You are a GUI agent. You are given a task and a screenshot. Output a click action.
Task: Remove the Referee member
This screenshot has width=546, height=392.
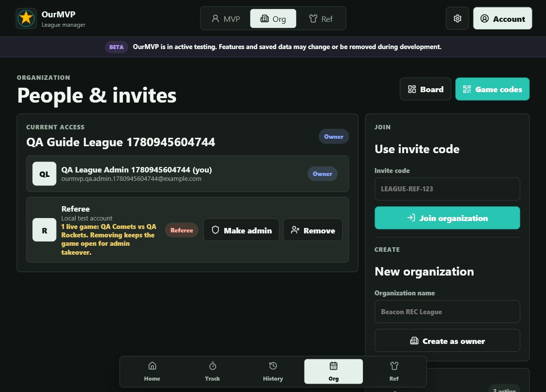tap(313, 230)
